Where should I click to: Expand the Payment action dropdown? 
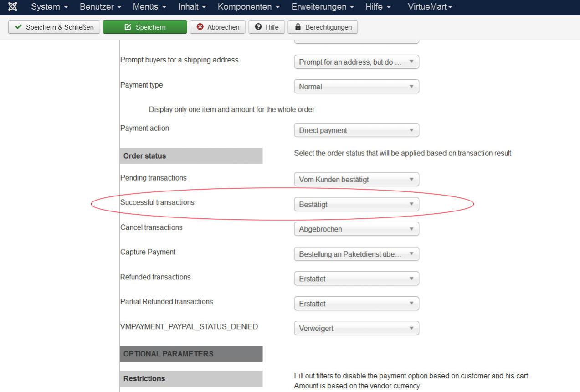click(x=356, y=130)
